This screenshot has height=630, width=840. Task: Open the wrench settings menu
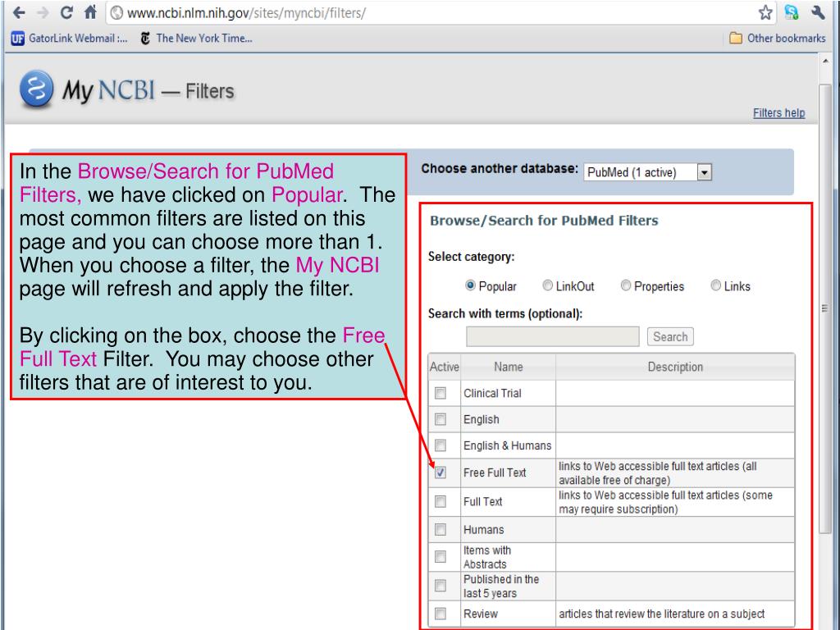[x=818, y=12]
